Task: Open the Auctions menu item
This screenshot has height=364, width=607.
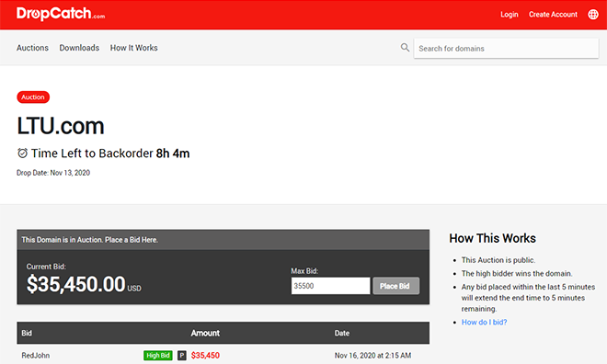Action: click(x=32, y=48)
